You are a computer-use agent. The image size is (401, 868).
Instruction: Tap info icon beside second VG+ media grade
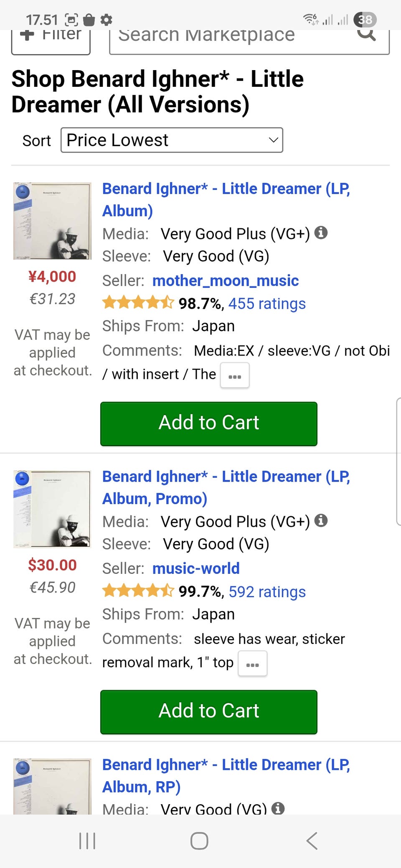pyautogui.click(x=321, y=520)
